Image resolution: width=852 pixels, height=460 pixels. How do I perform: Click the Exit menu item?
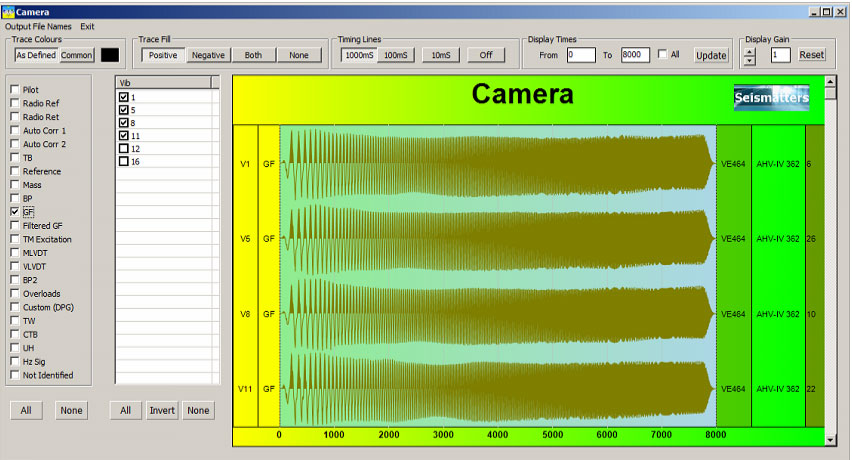87,26
